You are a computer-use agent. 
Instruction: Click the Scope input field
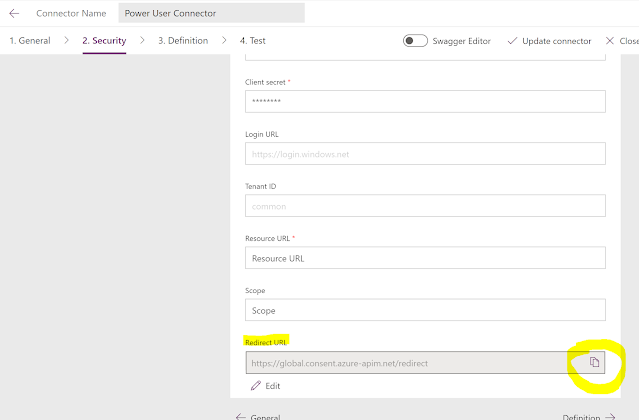click(x=425, y=310)
